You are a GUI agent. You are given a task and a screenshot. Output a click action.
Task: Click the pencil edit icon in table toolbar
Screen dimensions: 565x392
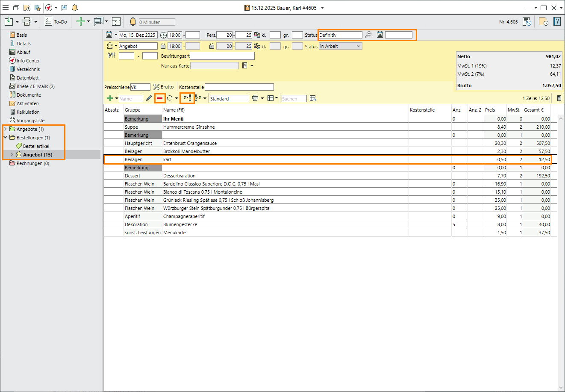[149, 98]
